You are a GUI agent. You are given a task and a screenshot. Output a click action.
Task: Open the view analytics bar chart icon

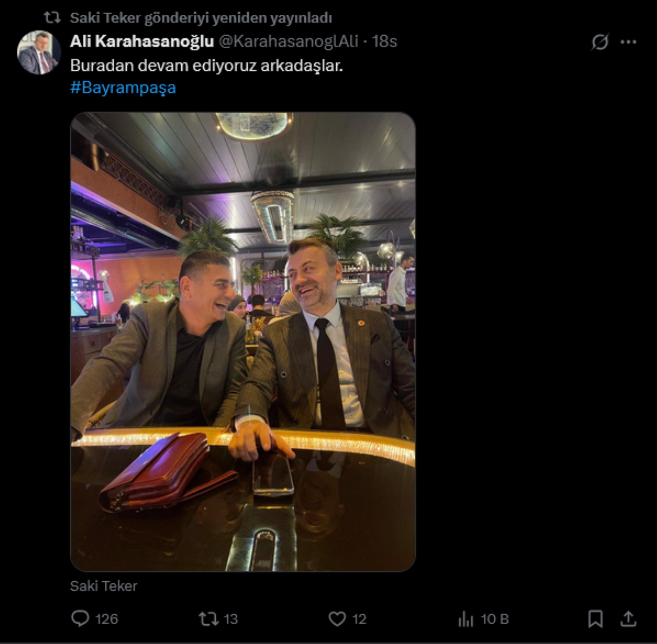pos(466,619)
